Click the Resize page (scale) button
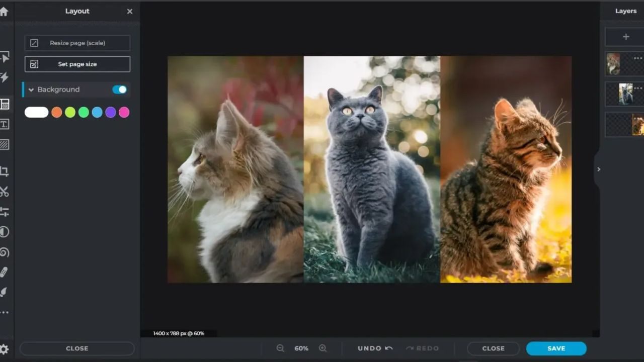 point(77,43)
